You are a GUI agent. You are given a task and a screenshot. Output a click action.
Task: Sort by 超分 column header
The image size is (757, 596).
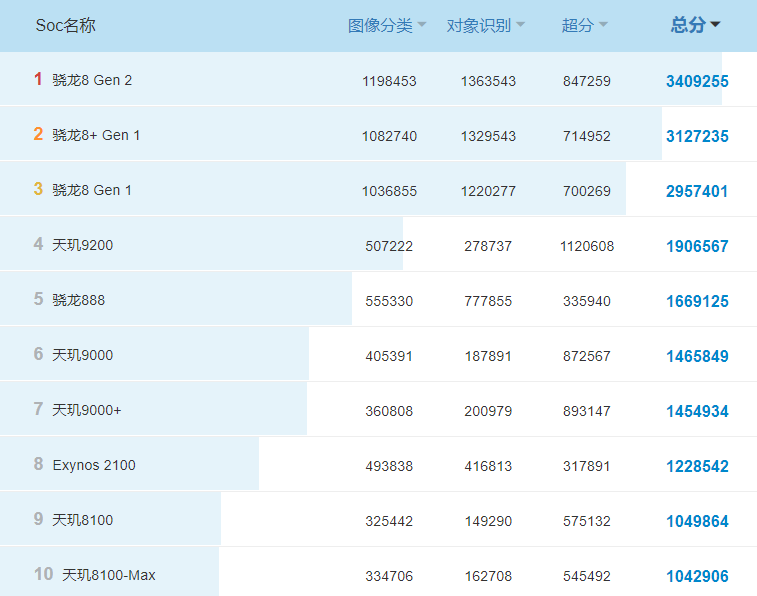click(x=584, y=25)
